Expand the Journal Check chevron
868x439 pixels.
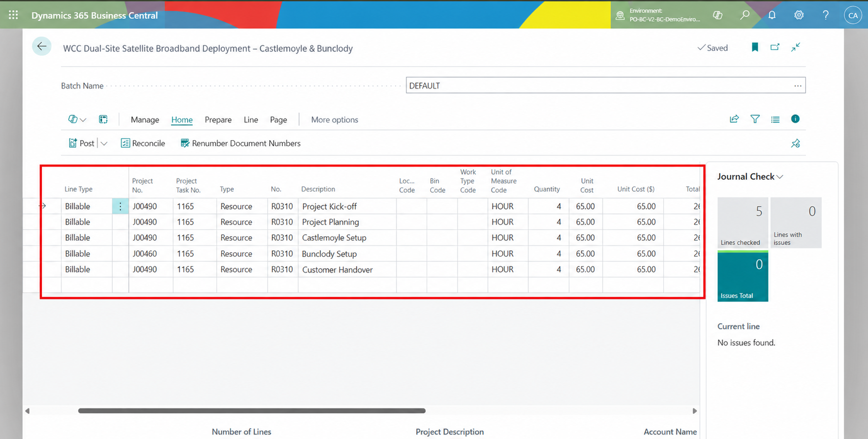pos(780,177)
